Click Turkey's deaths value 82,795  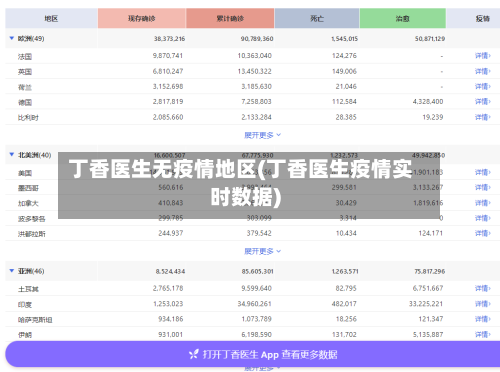click(x=346, y=288)
